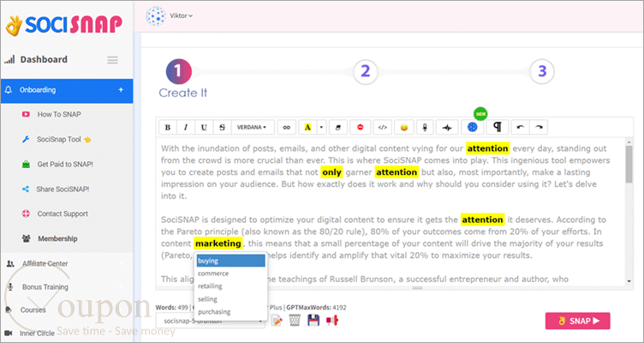Viewport: 644px width, 343px height.
Task: Toggle sidebar with hamburger menu icon
Action: [x=112, y=60]
